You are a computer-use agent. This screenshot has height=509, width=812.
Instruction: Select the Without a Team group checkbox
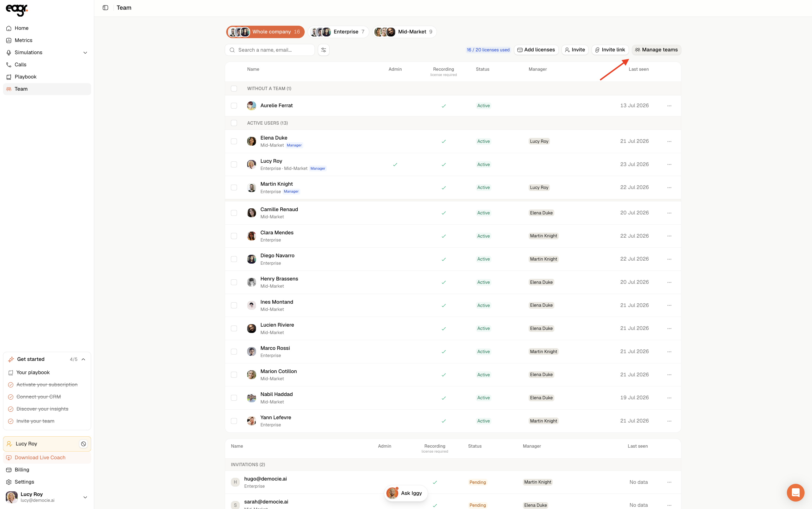[x=234, y=88]
